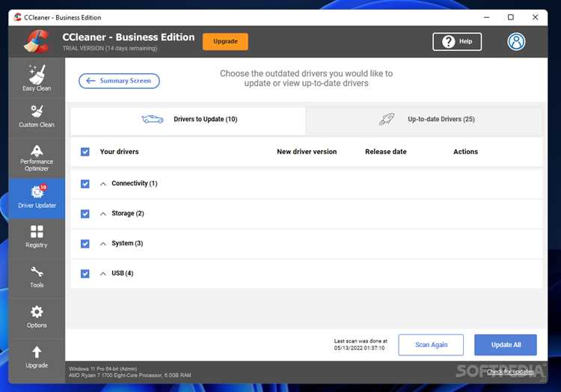Open the Tools wrench in the sidebar

[37, 277]
